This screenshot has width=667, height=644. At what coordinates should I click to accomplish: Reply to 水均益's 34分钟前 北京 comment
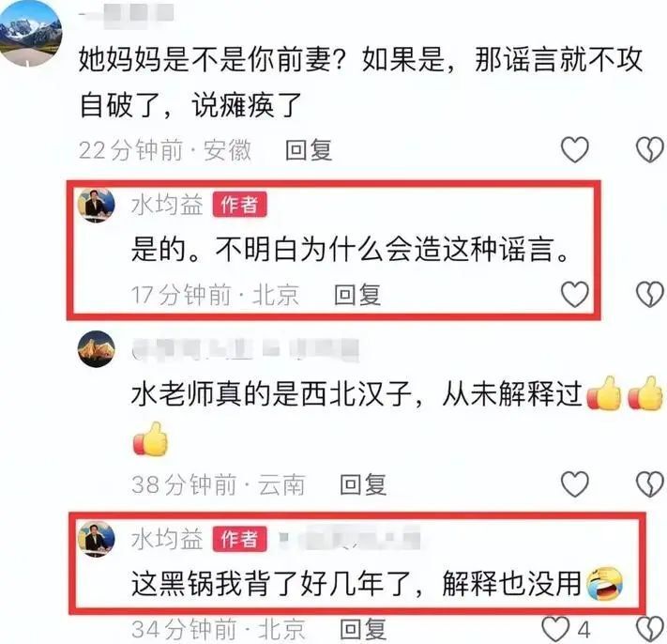click(x=363, y=629)
